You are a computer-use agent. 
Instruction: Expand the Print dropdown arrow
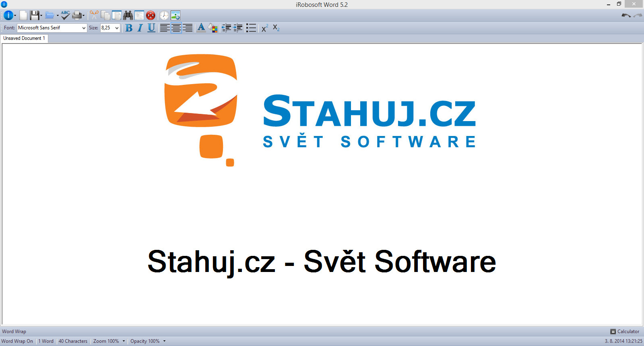point(83,16)
